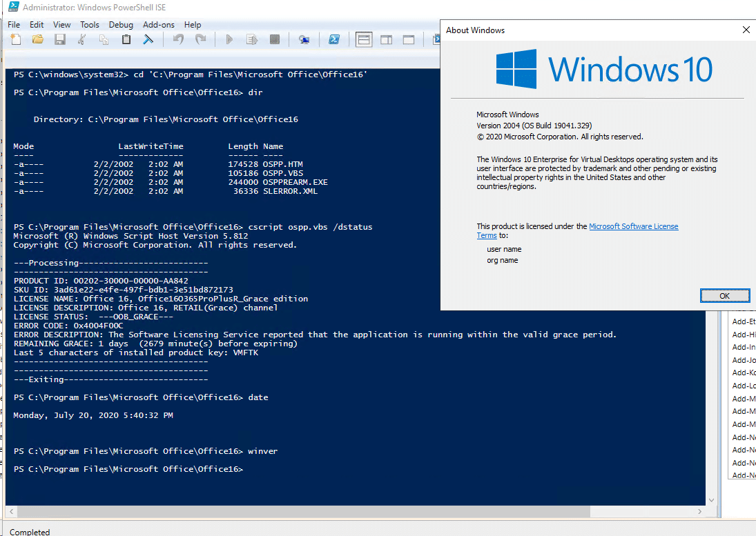Click the LastWriteTime column header
The height and width of the screenshot is (536, 756).
coord(151,146)
